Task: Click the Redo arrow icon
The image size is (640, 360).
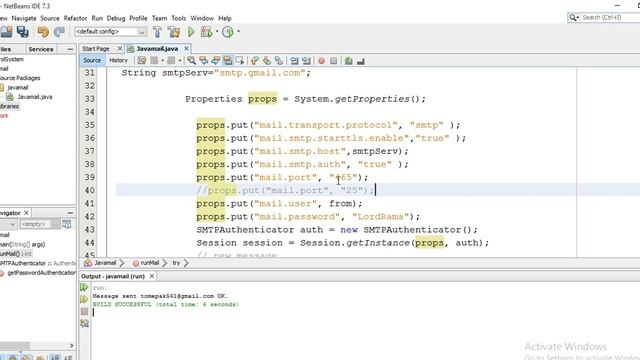Action: (x=60, y=32)
